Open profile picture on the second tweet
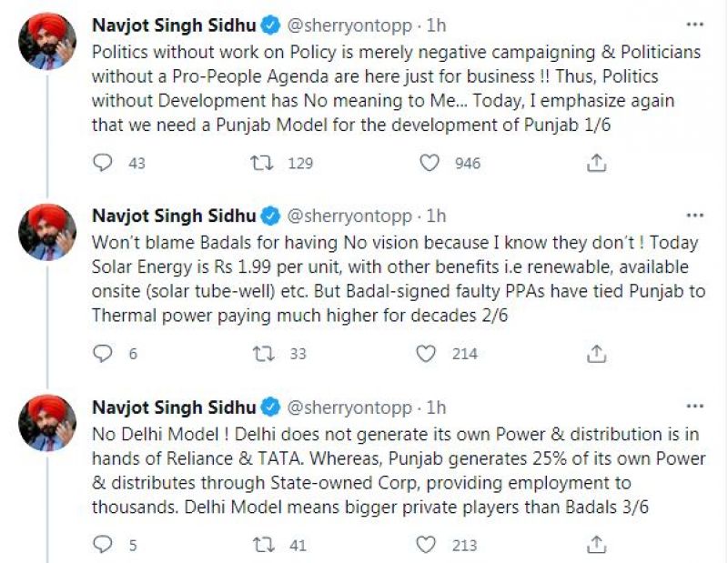 [x=49, y=229]
